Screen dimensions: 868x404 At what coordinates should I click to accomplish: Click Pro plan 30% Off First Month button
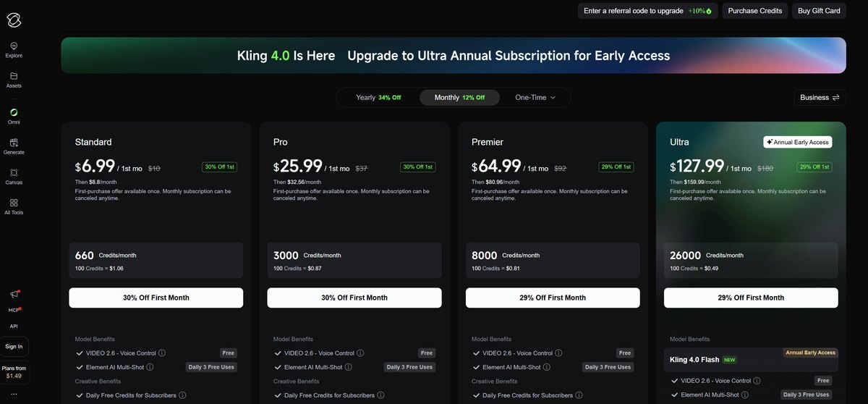[x=354, y=298]
